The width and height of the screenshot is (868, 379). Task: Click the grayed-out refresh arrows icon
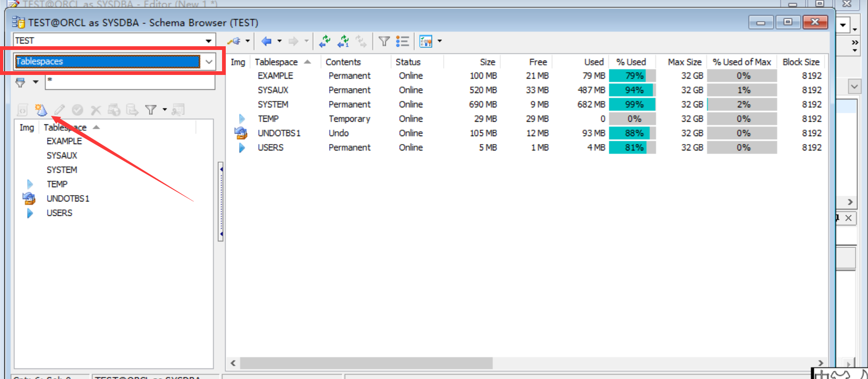point(361,41)
